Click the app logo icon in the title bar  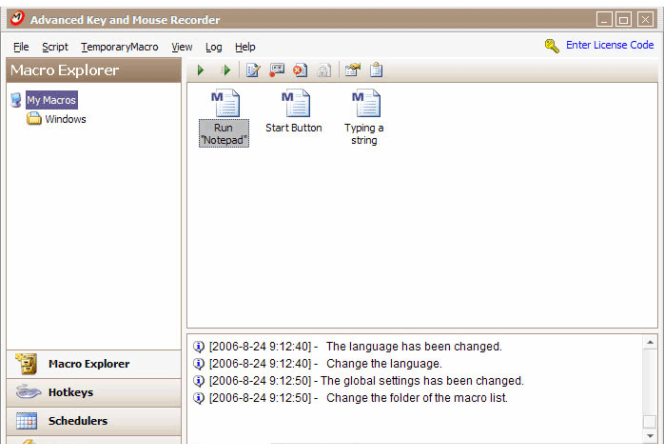pyautogui.click(x=17, y=19)
